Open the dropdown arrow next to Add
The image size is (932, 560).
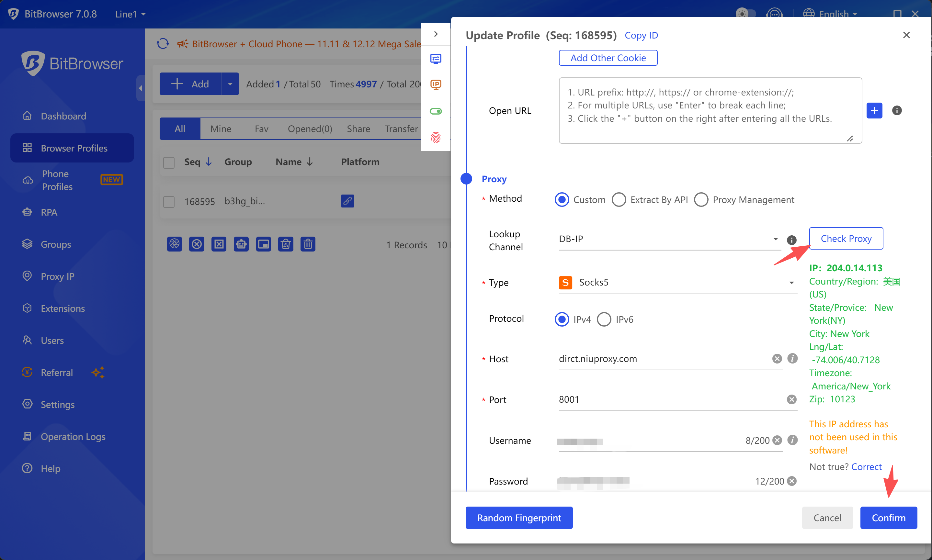point(230,84)
